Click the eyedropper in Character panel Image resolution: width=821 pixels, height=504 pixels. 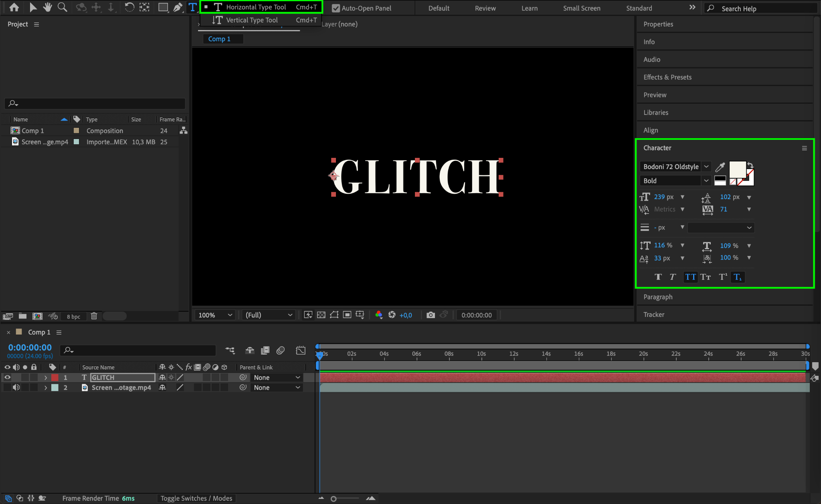pyautogui.click(x=720, y=167)
